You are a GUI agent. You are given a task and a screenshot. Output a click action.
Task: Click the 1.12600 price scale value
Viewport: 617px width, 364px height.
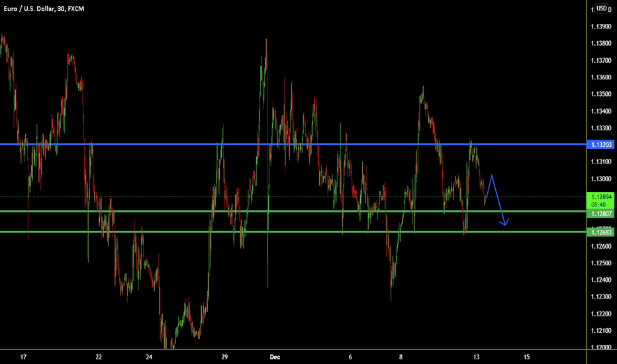click(601, 246)
